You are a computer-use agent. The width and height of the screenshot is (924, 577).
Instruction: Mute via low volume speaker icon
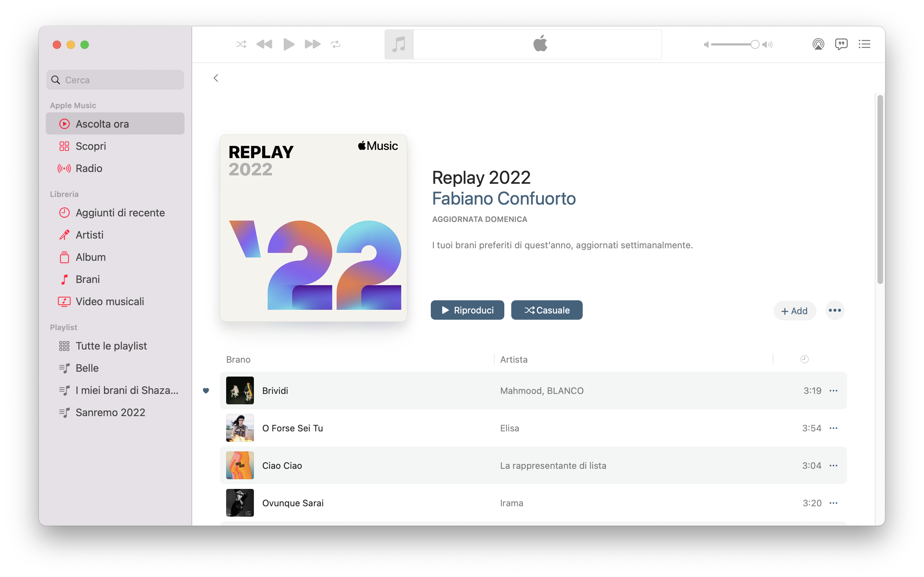pyautogui.click(x=707, y=45)
